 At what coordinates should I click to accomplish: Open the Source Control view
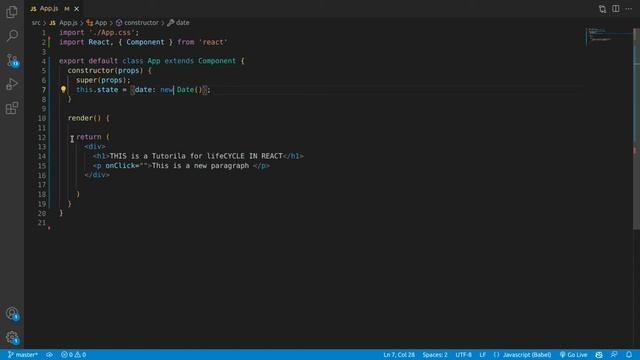pos(12,60)
